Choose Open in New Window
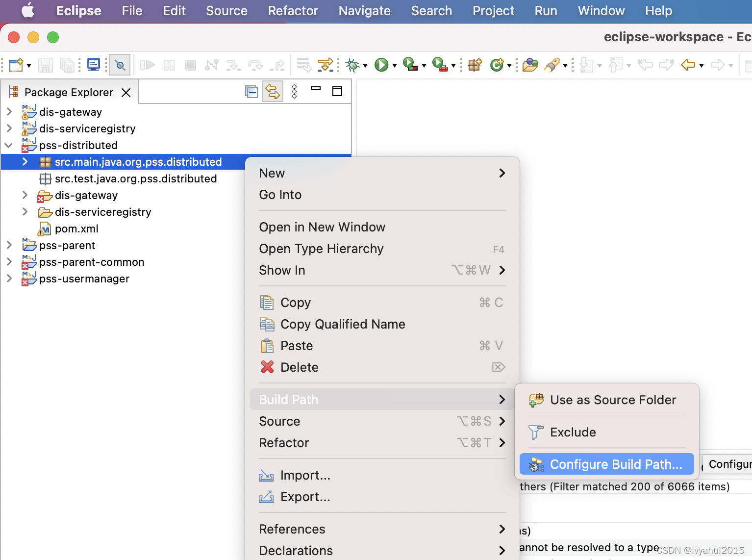 [x=382, y=227]
